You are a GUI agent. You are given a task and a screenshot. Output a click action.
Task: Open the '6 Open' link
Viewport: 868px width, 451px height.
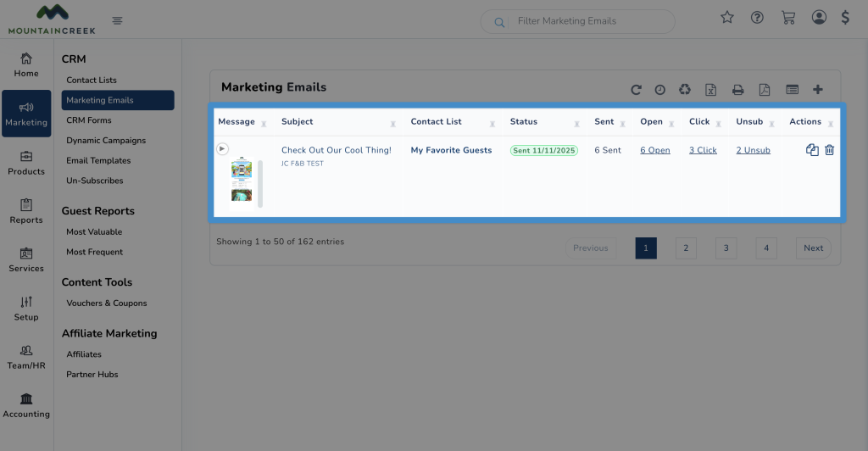654,150
